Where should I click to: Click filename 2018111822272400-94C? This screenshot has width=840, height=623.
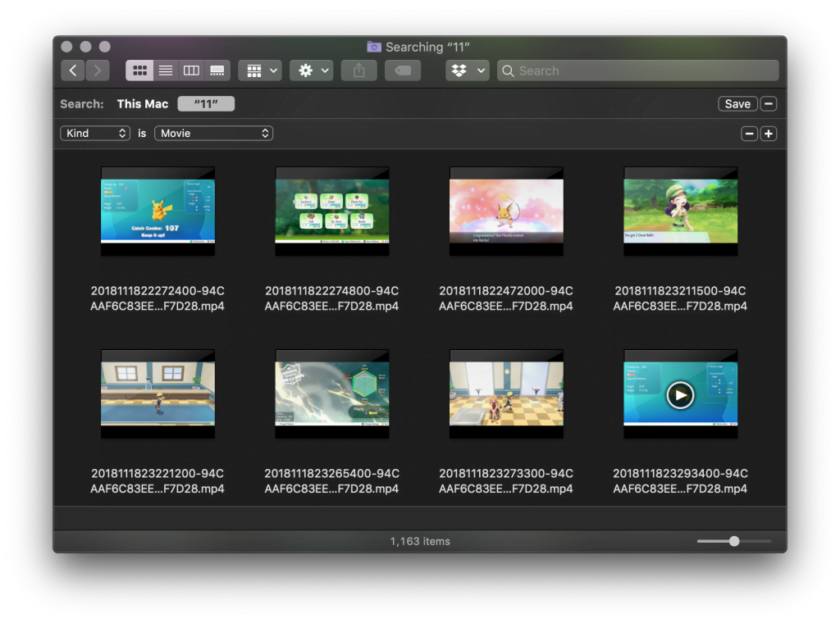tap(157, 298)
